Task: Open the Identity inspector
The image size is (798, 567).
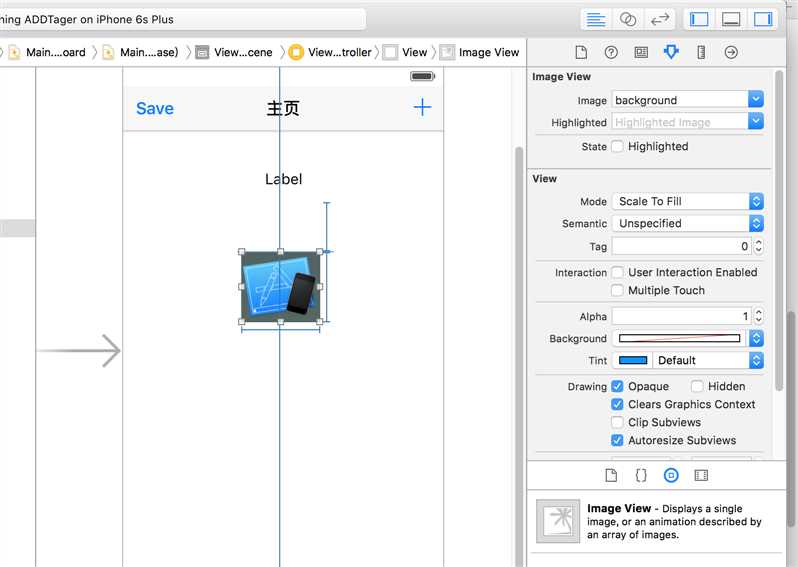Action: pyautogui.click(x=641, y=52)
